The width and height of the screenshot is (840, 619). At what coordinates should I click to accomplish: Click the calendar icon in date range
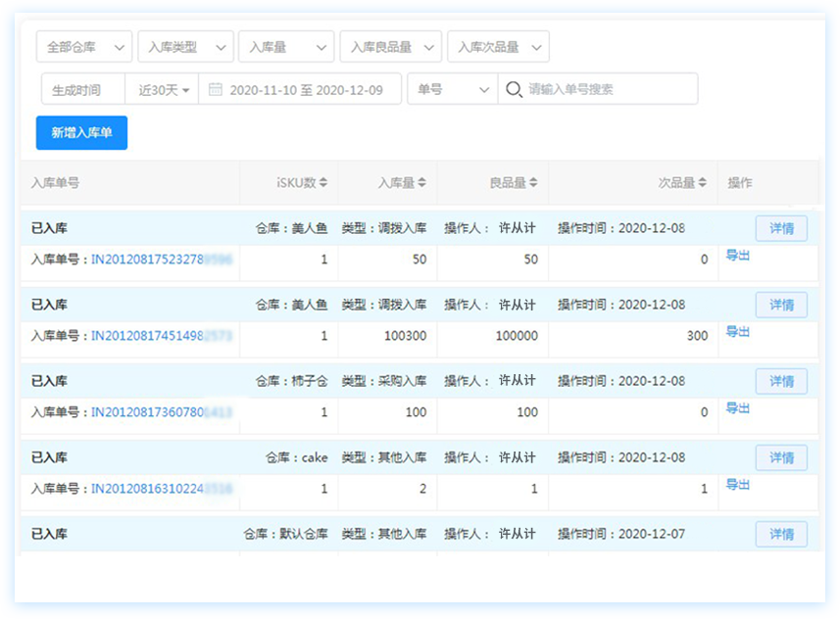[216, 89]
